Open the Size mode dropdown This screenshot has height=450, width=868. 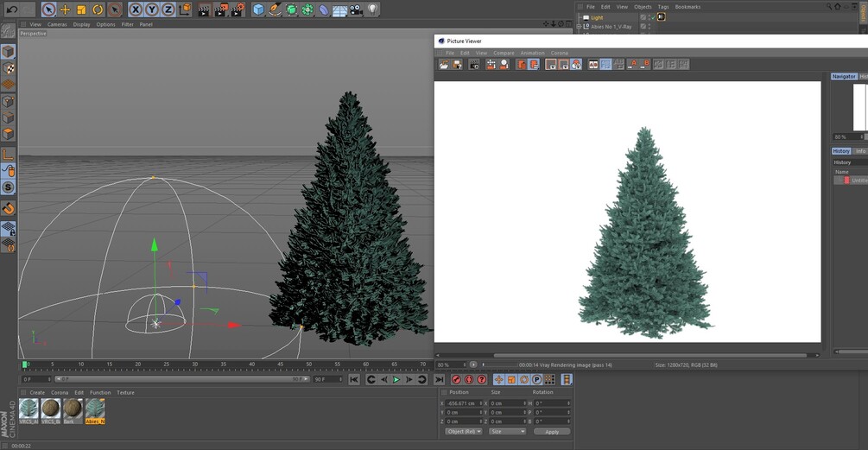click(x=507, y=432)
